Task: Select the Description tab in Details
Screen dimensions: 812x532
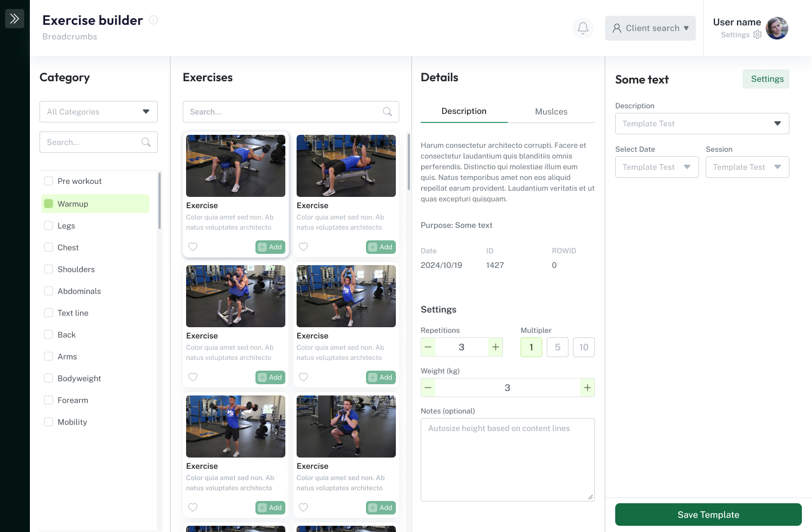Action: [x=464, y=111]
